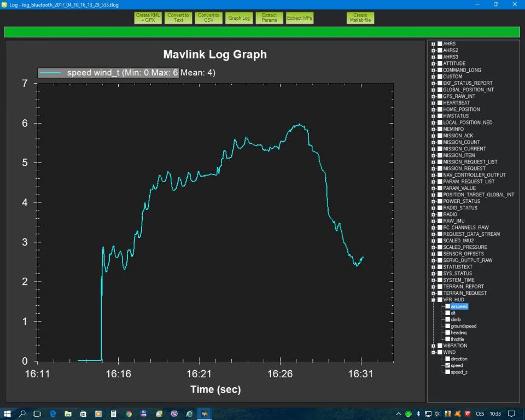Launch Calculator from the taskbar

point(114,414)
